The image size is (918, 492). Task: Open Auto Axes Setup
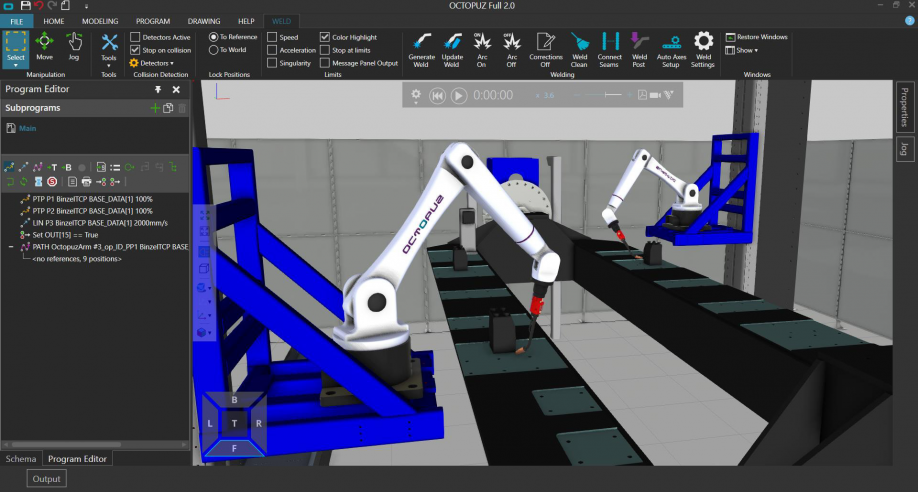point(672,50)
